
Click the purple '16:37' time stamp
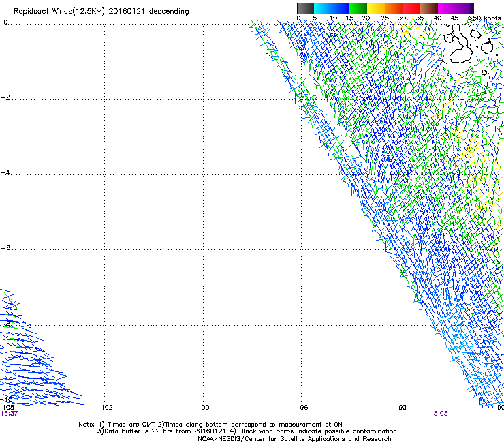[9, 414]
